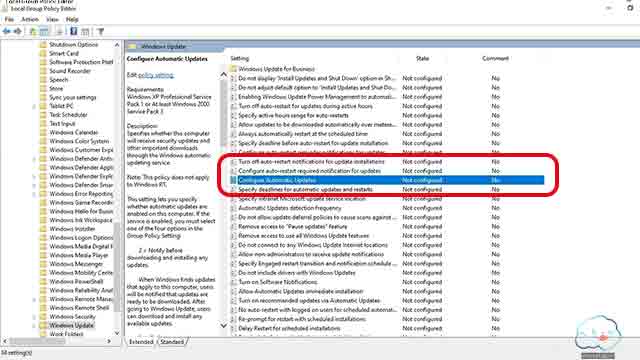640x360 pixels.
Task: Click the policy icon beside Turn on Software Notifications
Action: click(x=233, y=282)
